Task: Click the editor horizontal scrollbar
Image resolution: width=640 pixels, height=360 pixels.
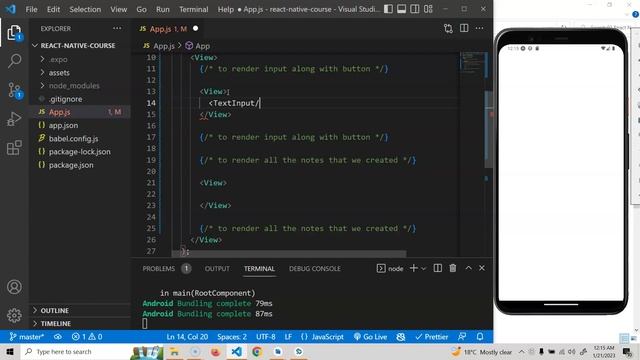Action: coord(289,253)
